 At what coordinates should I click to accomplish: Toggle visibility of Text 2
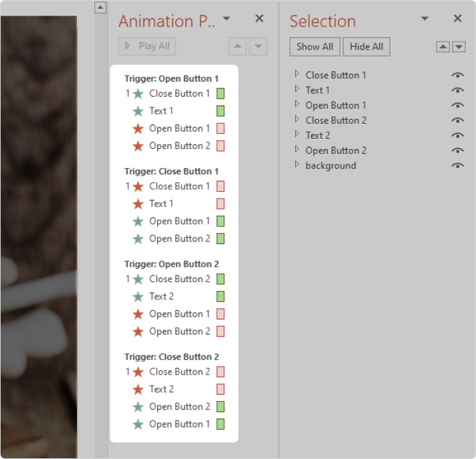pos(458,135)
